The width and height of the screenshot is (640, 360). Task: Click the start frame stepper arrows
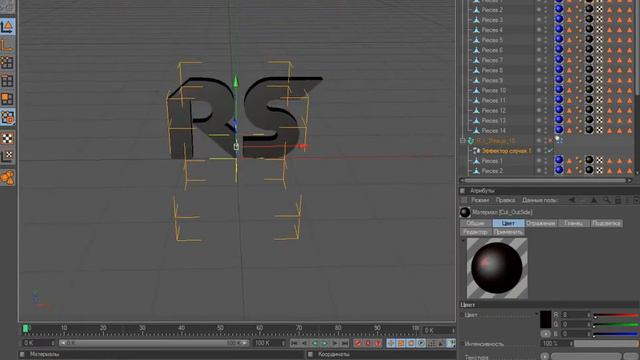click(53, 343)
